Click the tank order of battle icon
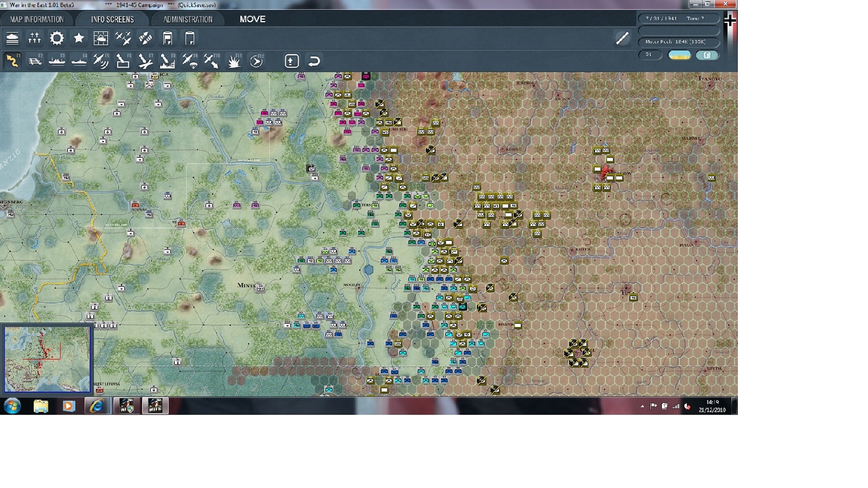The width and height of the screenshot is (868, 488). click(12, 38)
